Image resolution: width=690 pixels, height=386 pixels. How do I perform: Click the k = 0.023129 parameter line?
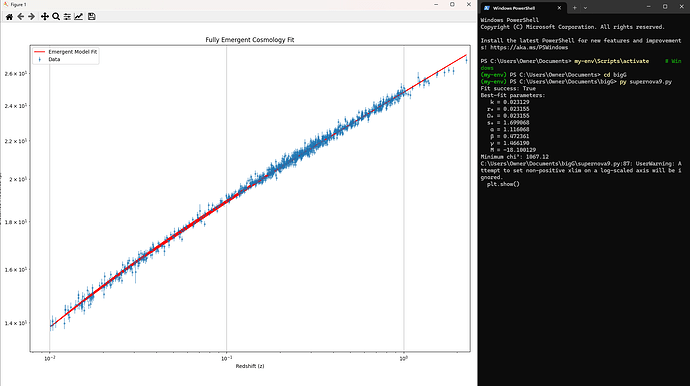click(510, 102)
